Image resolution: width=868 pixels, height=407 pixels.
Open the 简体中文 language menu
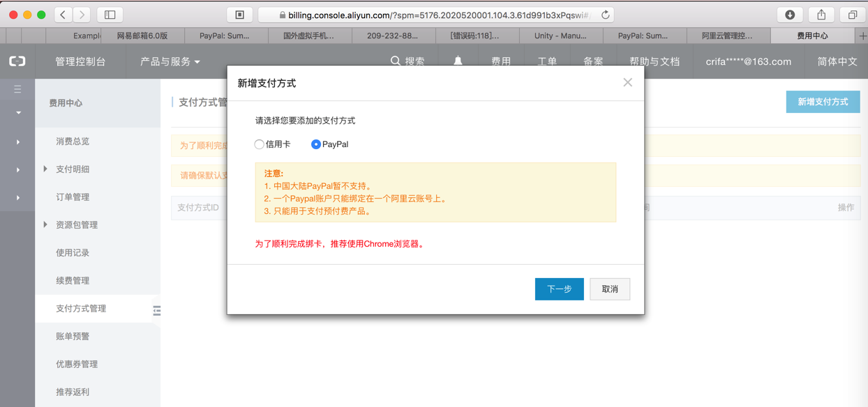[x=837, y=61]
